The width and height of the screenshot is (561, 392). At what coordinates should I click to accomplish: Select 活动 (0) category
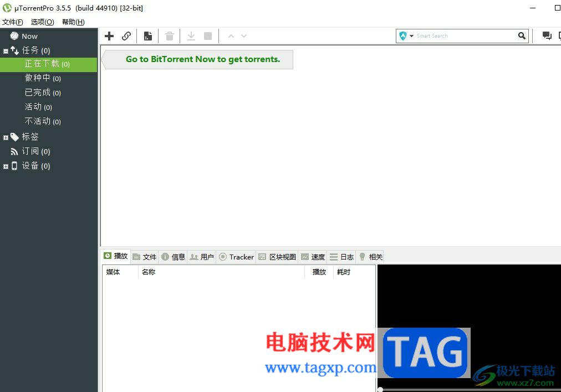(38, 106)
